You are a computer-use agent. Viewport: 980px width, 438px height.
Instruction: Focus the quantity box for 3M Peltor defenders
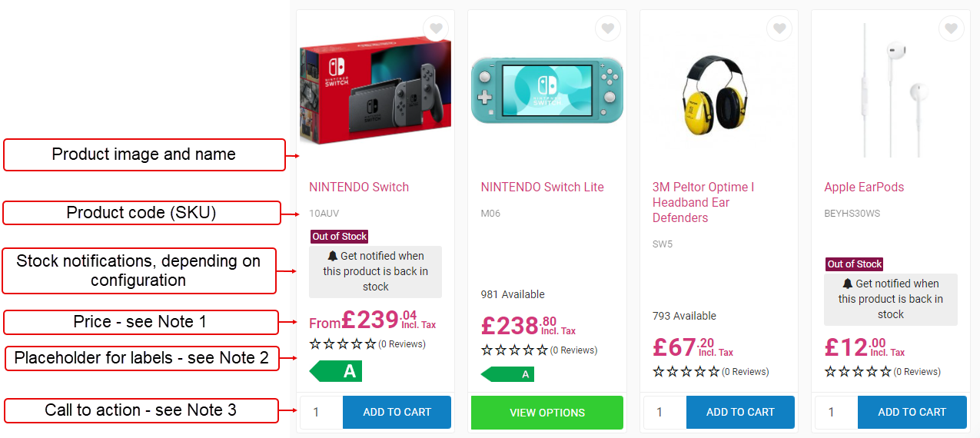(663, 413)
